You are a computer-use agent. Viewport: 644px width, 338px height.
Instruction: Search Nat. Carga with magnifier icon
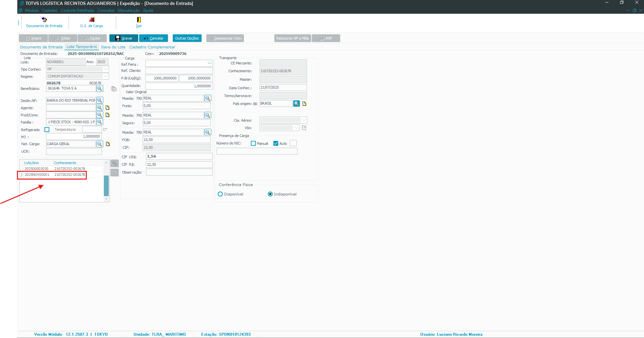(x=100, y=144)
